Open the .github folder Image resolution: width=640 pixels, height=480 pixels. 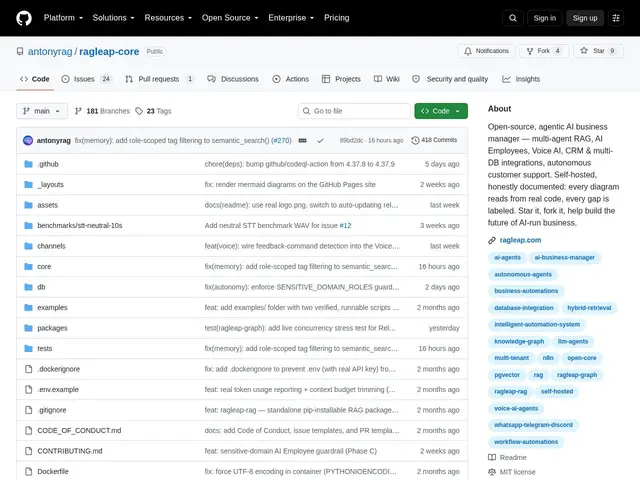point(48,164)
